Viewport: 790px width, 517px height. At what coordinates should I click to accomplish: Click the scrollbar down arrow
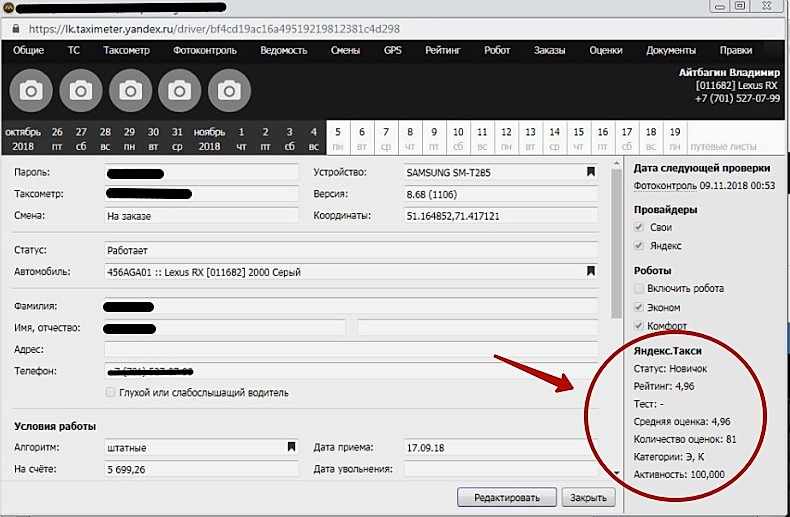point(617,473)
